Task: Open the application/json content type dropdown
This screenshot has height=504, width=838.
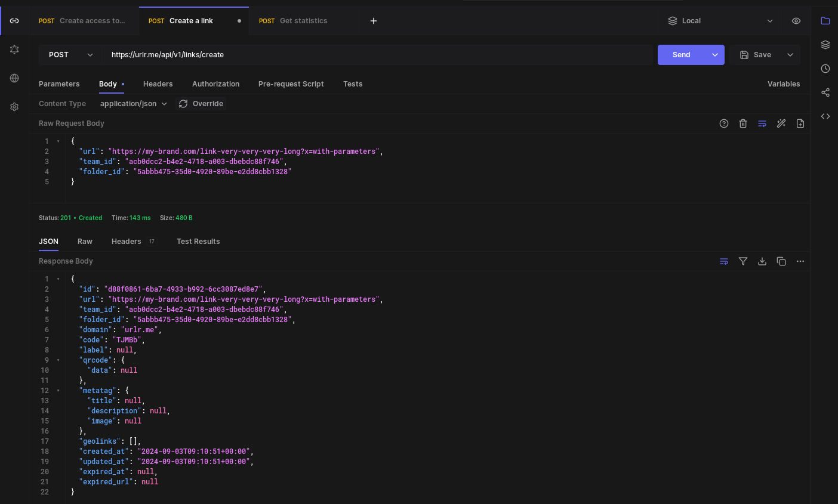Action: point(134,104)
